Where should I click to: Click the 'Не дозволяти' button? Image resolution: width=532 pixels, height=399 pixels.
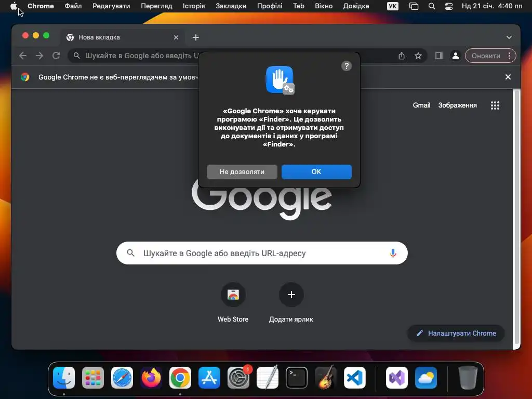[x=242, y=171]
